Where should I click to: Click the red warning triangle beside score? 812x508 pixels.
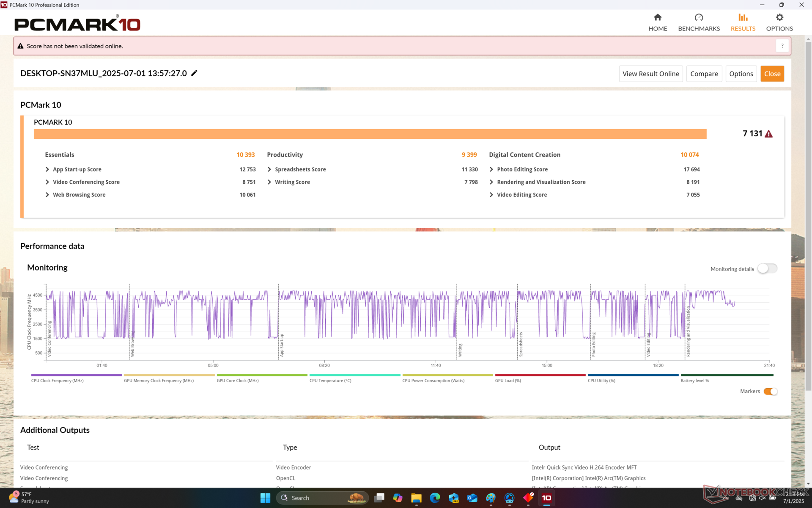tap(769, 134)
